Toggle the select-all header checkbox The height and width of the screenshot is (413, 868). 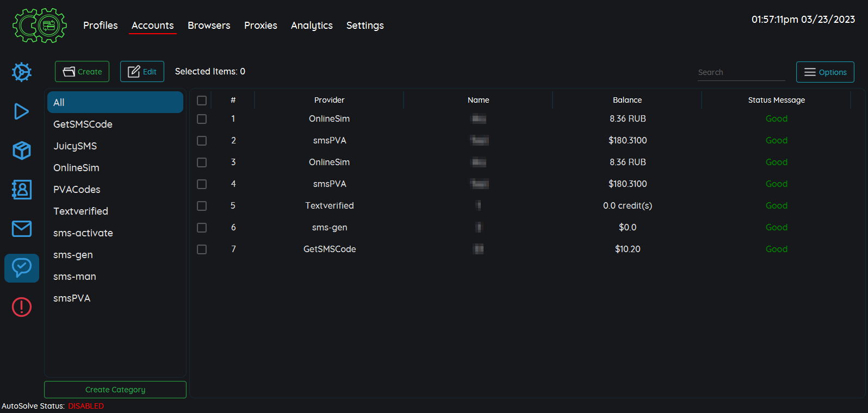coord(202,101)
